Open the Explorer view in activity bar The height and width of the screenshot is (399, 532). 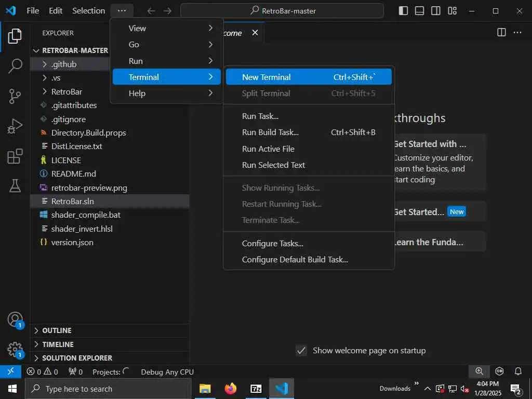pos(15,36)
